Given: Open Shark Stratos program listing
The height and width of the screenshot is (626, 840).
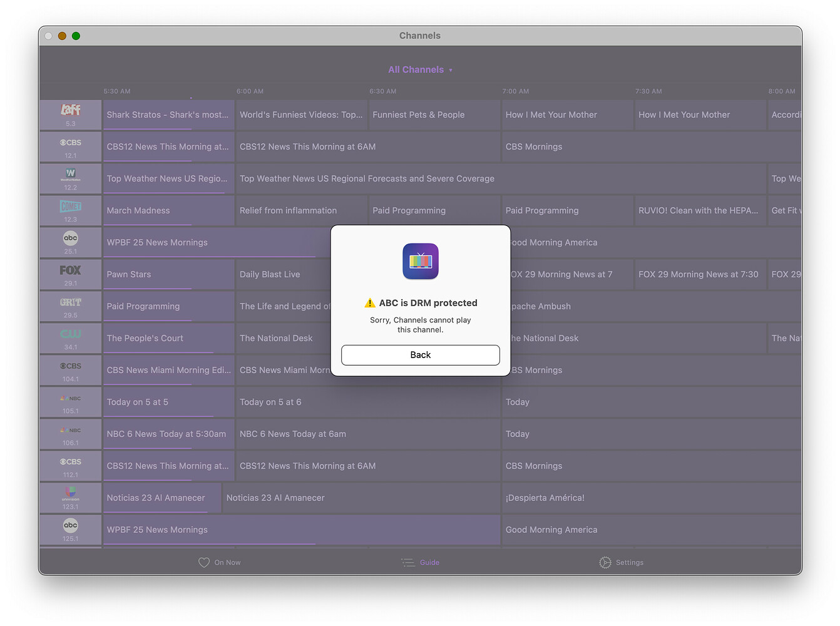Looking at the screenshot, I should 168,115.
